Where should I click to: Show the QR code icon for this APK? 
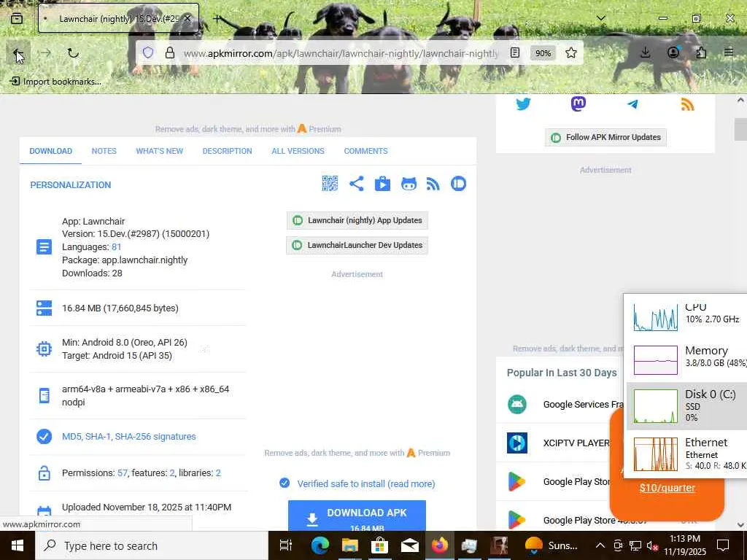coord(330,184)
